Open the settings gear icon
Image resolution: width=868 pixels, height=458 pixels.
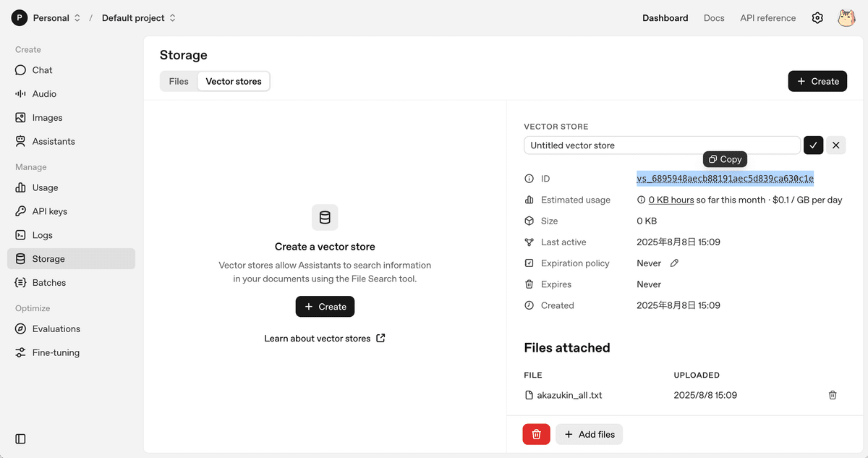817,18
